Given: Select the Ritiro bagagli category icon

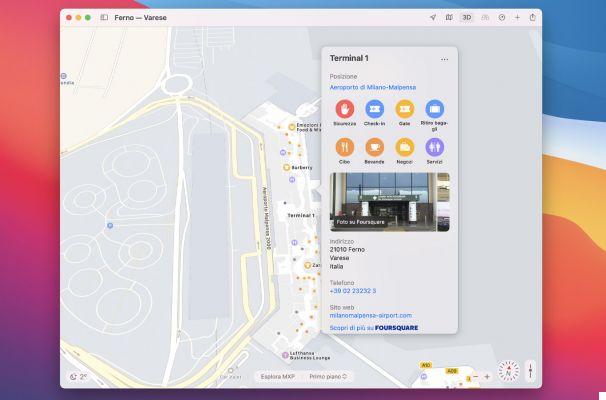Looking at the screenshot, I should tap(434, 109).
